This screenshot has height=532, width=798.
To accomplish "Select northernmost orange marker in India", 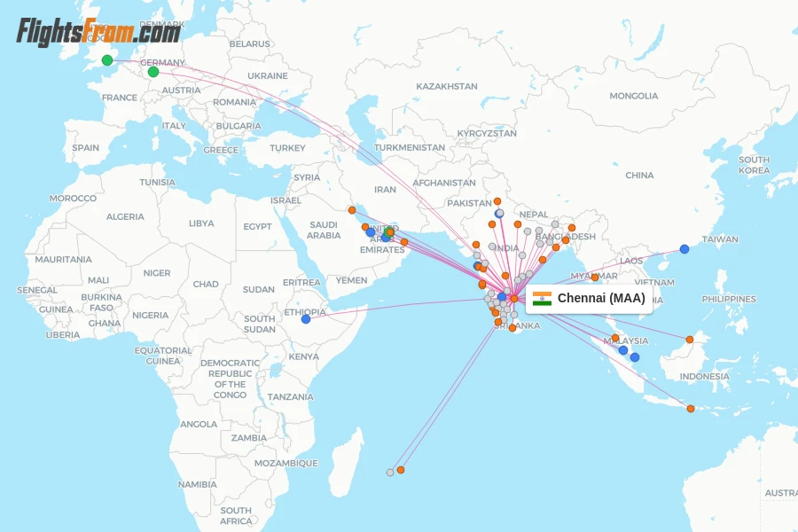I will coord(497,201).
